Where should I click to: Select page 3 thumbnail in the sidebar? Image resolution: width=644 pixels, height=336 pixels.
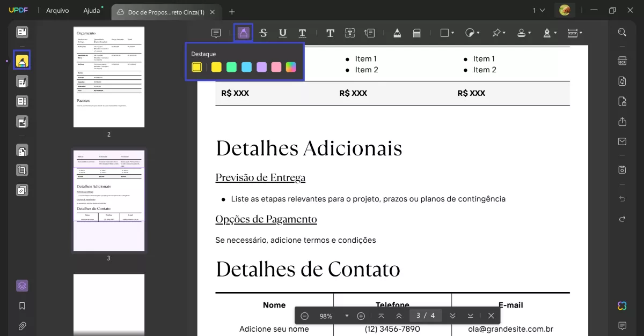[x=108, y=200]
